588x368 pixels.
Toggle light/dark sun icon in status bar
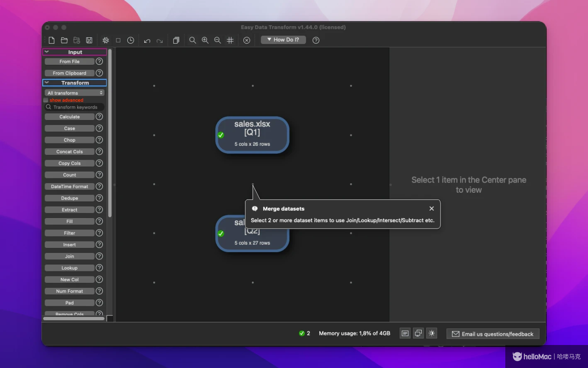coord(431,333)
